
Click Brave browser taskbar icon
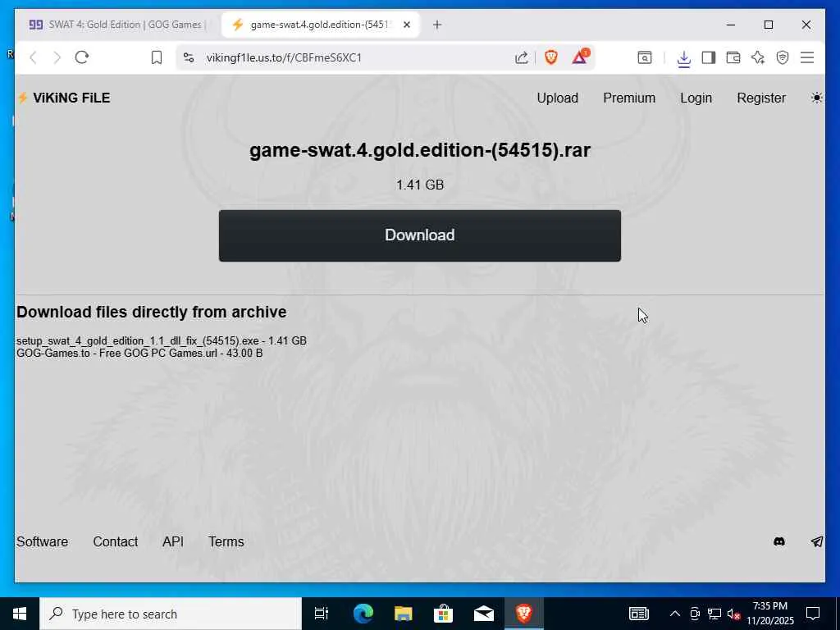click(523, 614)
